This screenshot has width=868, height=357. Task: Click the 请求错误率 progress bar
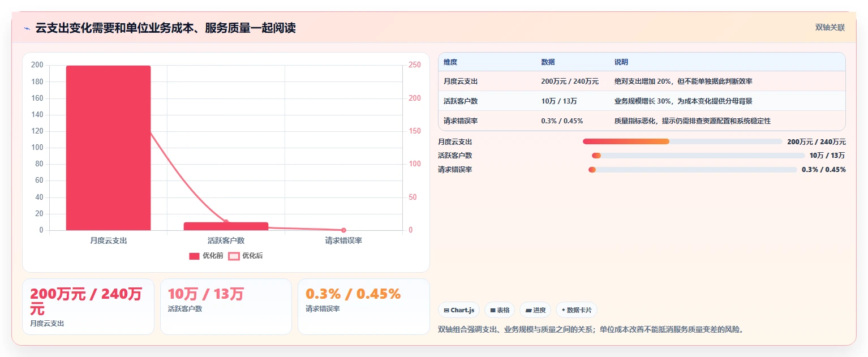(693, 170)
